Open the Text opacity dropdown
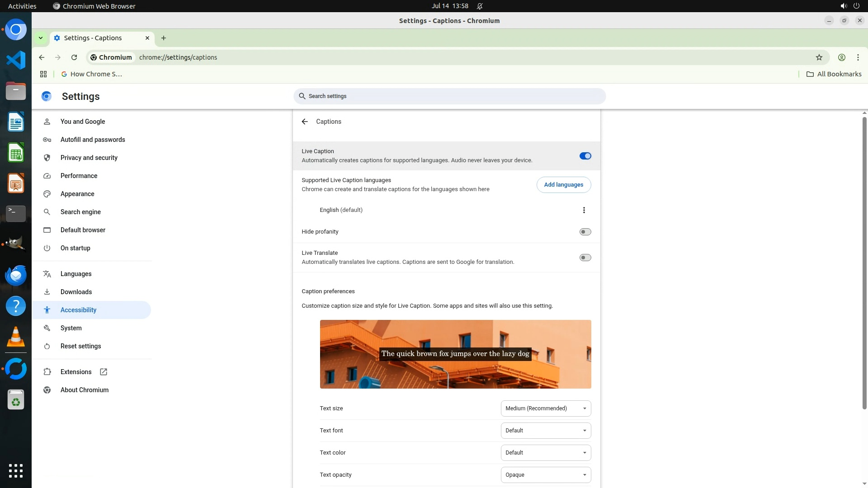 click(x=546, y=475)
